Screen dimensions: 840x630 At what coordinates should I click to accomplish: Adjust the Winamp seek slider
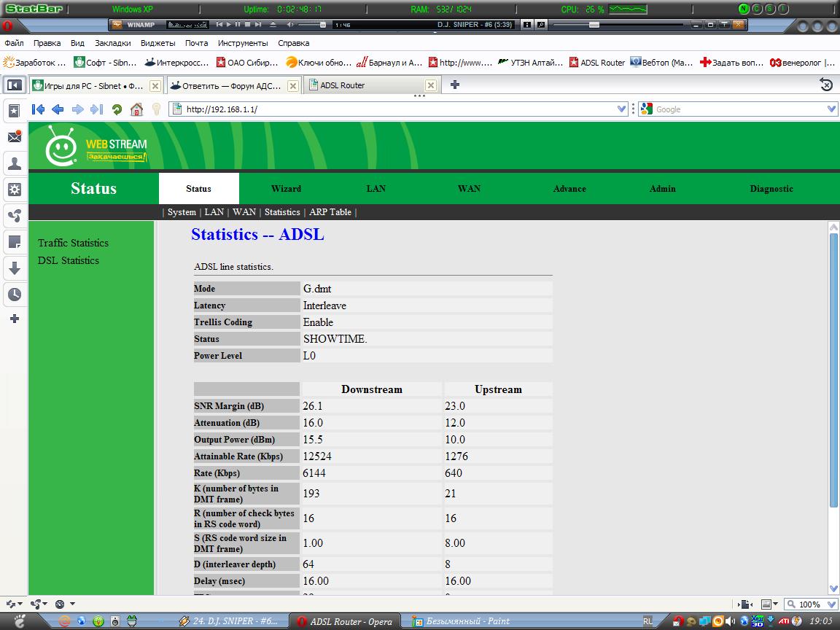coord(594,25)
